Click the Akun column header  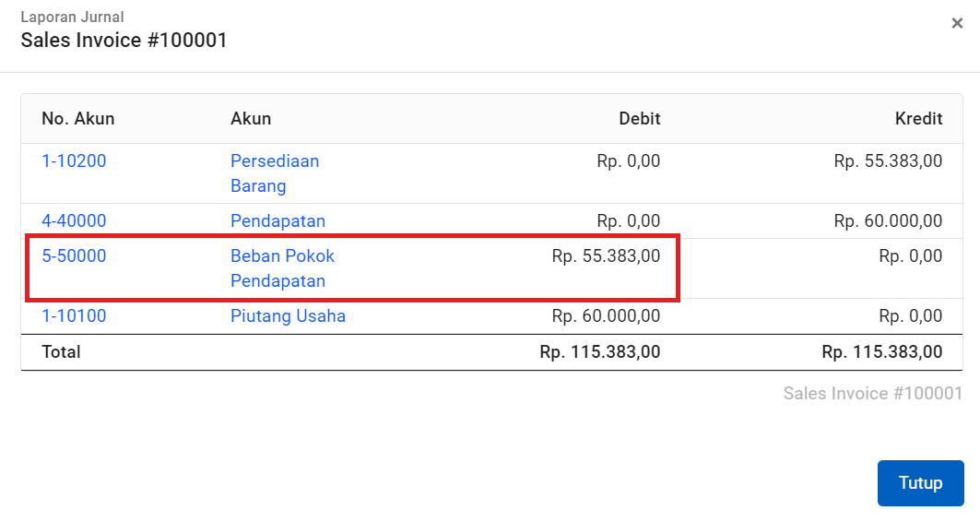(x=251, y=119)
